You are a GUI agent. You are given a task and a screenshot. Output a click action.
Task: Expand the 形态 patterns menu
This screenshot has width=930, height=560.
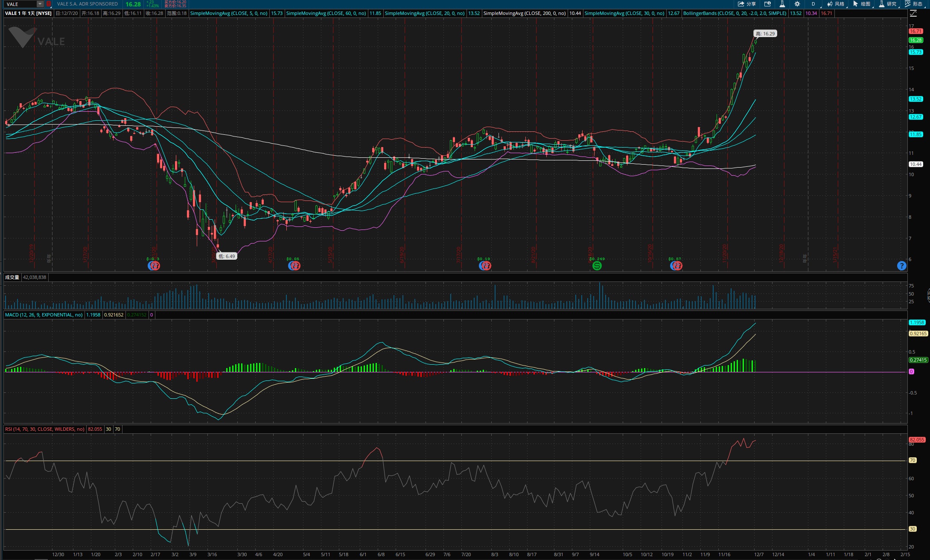(x=914, y=4)
